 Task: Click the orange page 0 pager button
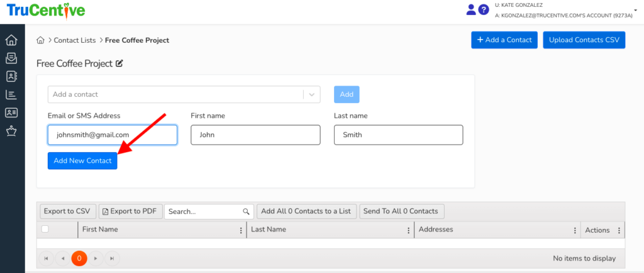79,259
